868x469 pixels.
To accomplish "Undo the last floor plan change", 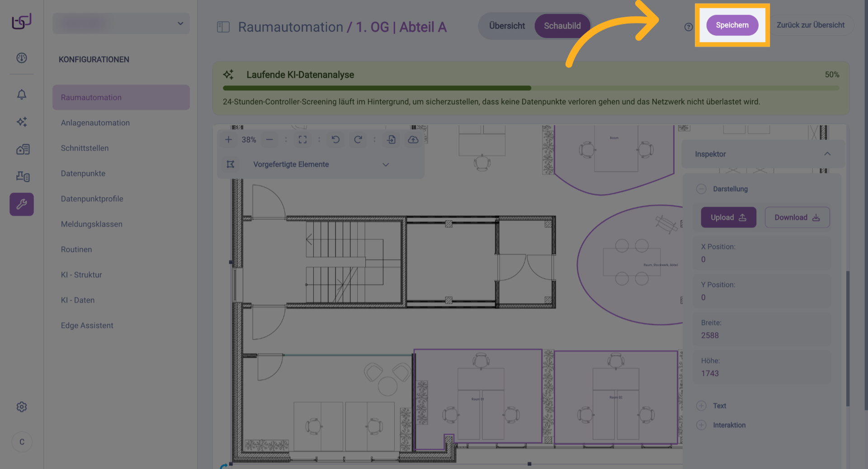I will click(335, 140).
